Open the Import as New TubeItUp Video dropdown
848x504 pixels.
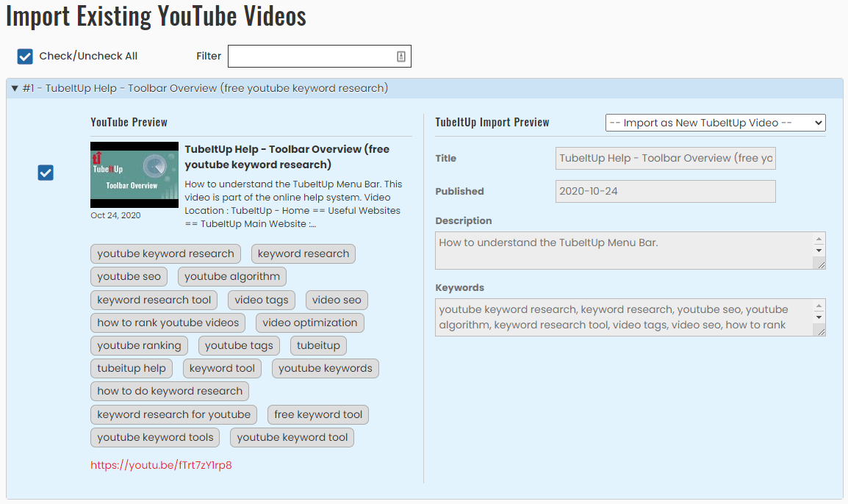pos(715,123)
